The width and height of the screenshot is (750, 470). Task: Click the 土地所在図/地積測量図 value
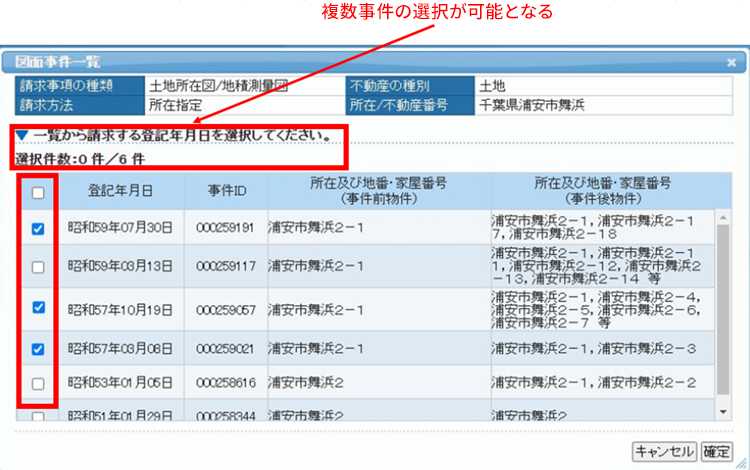click(x=219, y=86)
